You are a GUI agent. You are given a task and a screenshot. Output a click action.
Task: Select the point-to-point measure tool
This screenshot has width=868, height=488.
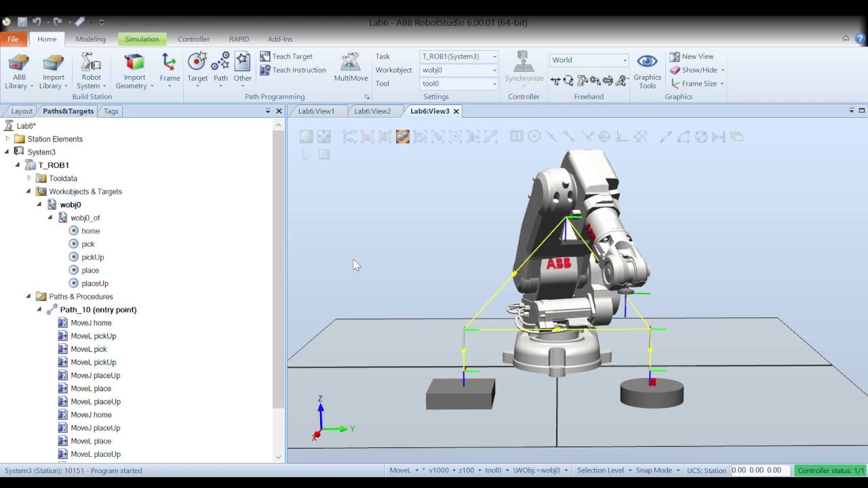point(667,137)
